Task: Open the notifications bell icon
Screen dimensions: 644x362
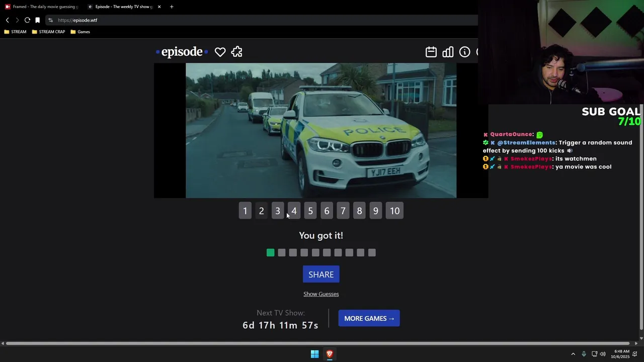Action: click(635, 354)
